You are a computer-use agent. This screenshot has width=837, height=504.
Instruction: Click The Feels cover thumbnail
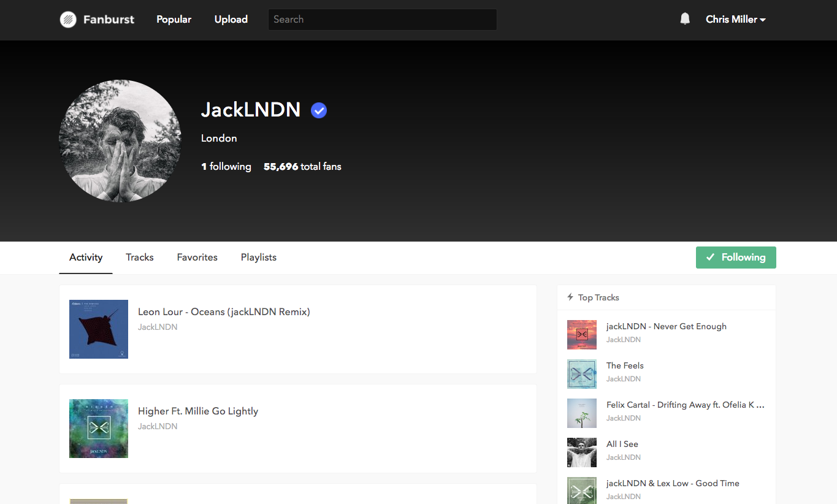point(582,374)
